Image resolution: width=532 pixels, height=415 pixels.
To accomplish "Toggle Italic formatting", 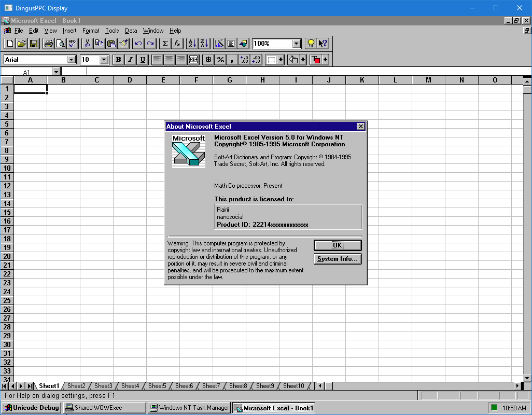I will tap(130, 60).
